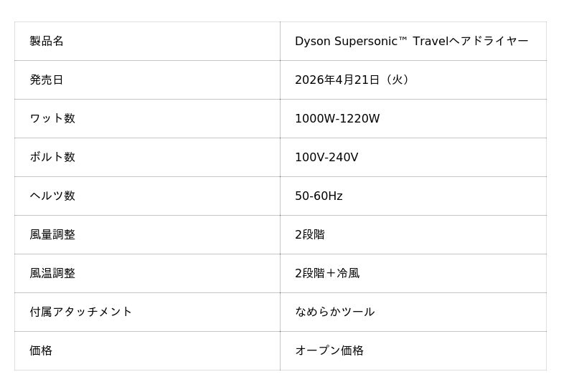Click the 50-60Hz frequency value

coord(319,196)
